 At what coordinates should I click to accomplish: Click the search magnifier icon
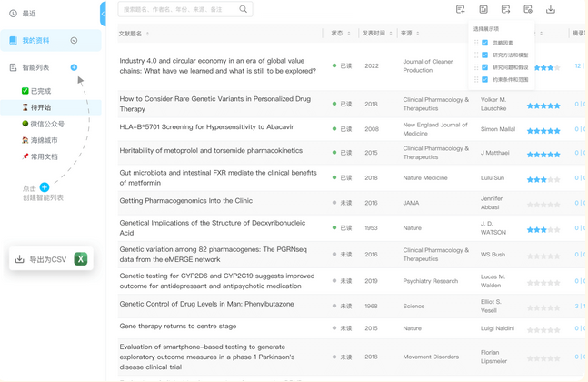pos(244,10)
